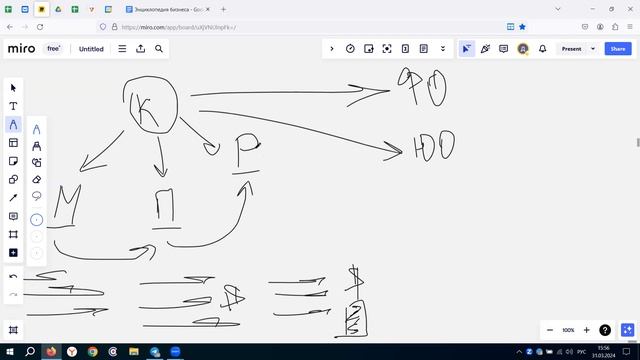Open Windows taskbar search
640x360 pixels.
30,351
